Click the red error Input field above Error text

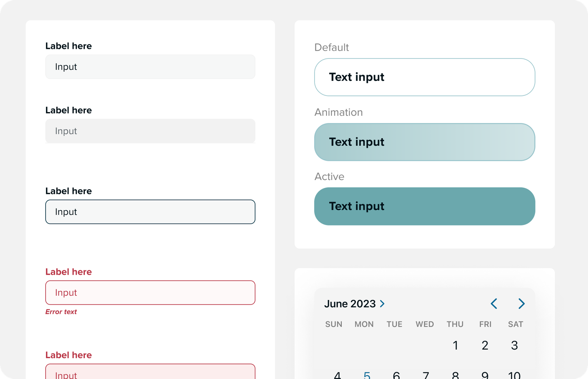[x=150, y=293]
